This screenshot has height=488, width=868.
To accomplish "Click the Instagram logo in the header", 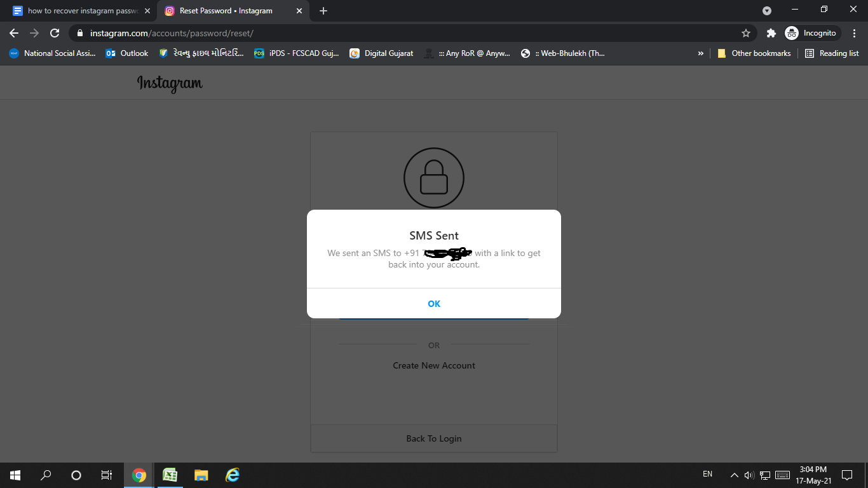I will (170, 83).
